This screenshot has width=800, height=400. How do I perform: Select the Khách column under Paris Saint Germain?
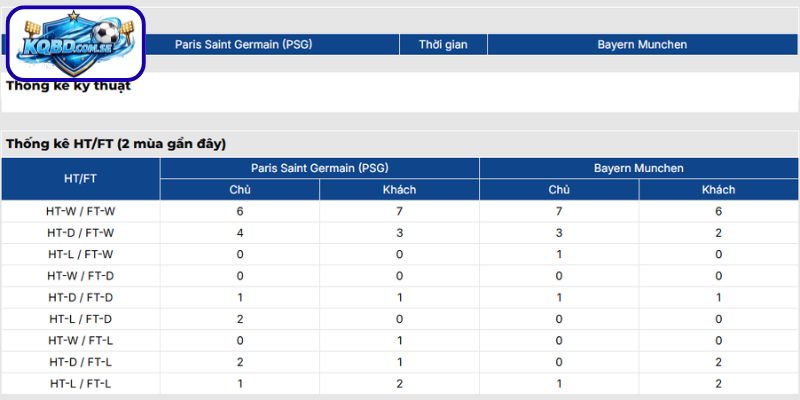pyautogui.click(x=399, y=190)
